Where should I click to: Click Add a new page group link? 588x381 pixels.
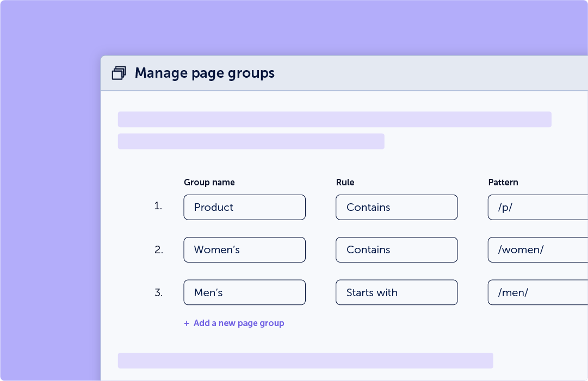click(x=234, y=323)
